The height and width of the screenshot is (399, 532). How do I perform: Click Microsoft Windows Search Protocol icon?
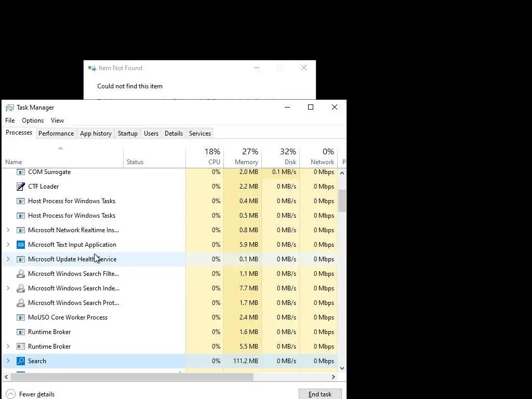(x=21, y=303)
